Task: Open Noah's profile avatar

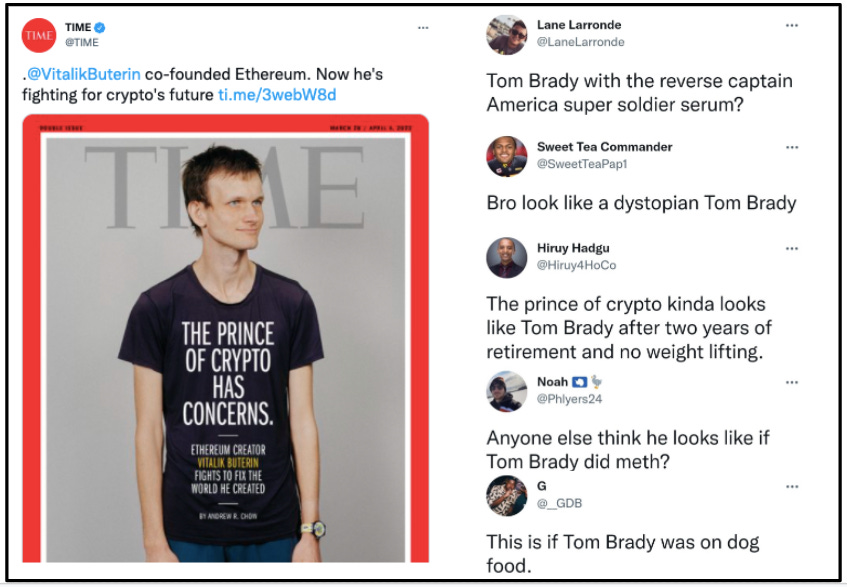Action: pos(507,392)
